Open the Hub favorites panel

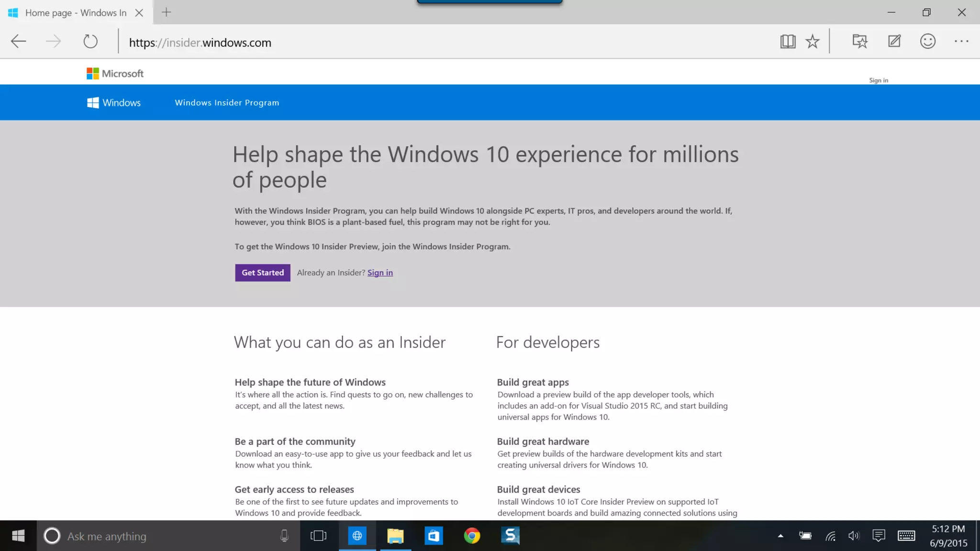(860, 42)
